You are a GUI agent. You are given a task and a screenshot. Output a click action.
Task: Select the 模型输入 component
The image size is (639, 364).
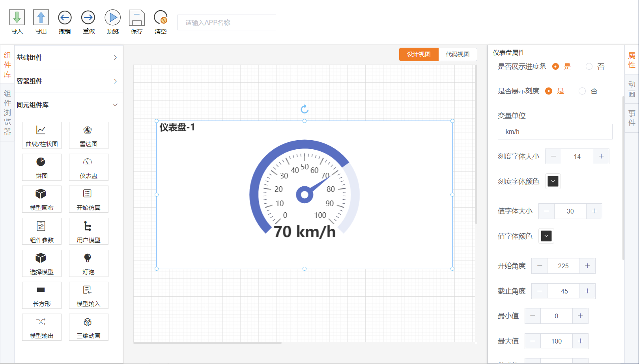(x=89, y=295)
